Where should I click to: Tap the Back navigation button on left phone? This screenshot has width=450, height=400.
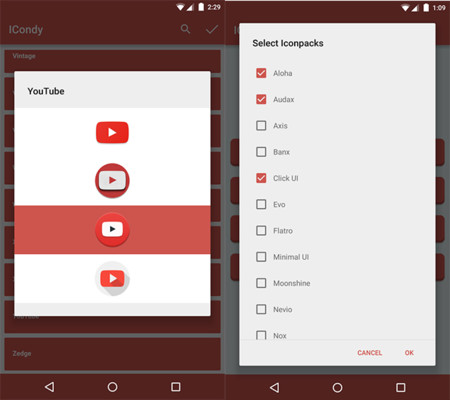coord(49,387)
